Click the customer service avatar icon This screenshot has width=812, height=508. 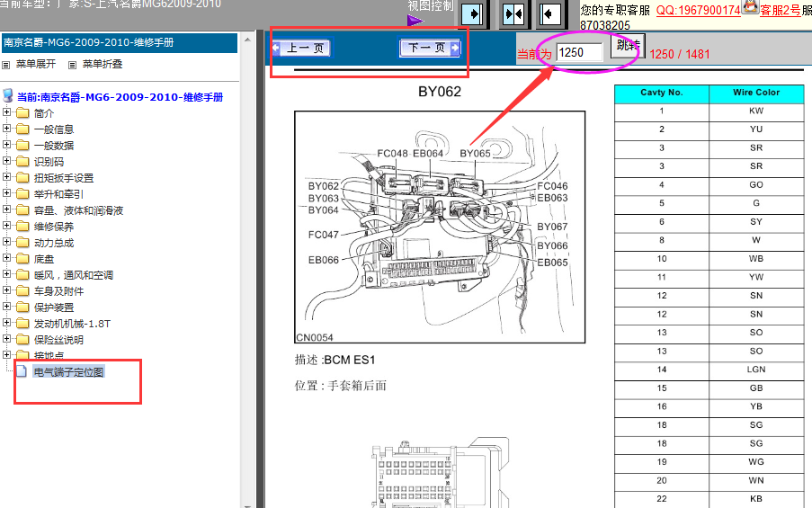(x=750, y=7)
